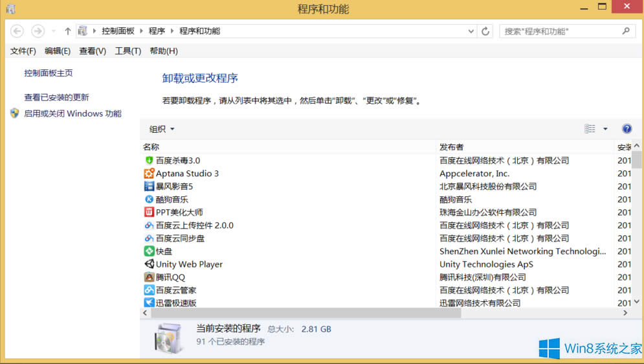Click publisher 珠海金山办公软件有限公司
This screenshot has height=364, width=644.
coord(488,212)
